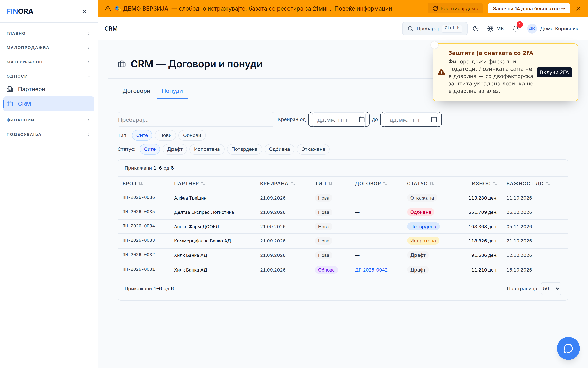Image resolution: width=588 pixels, height=368 pixels.
Task: Select status filter Драфт
Action: coord(175,149)
